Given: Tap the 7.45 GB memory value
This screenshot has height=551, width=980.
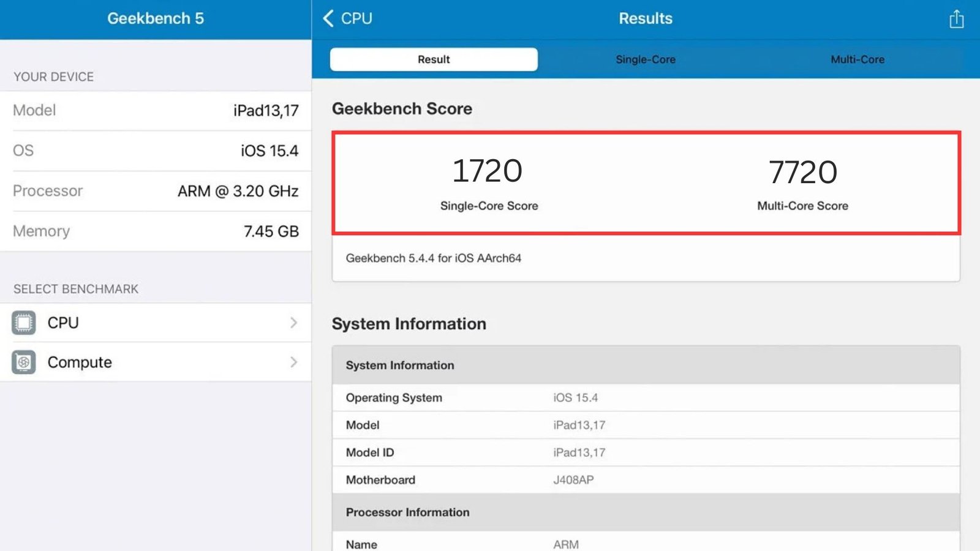Looking at the screenshot, I should point(271,231).
